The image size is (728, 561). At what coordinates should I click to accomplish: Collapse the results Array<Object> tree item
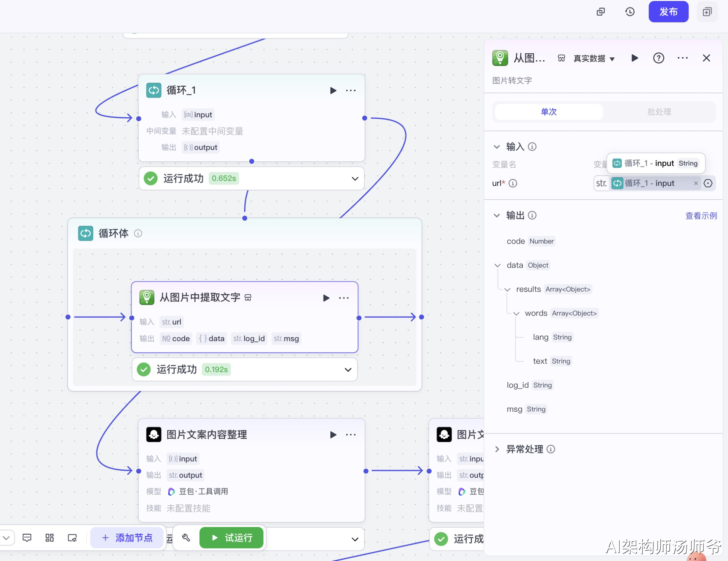(x=507, y=290)
